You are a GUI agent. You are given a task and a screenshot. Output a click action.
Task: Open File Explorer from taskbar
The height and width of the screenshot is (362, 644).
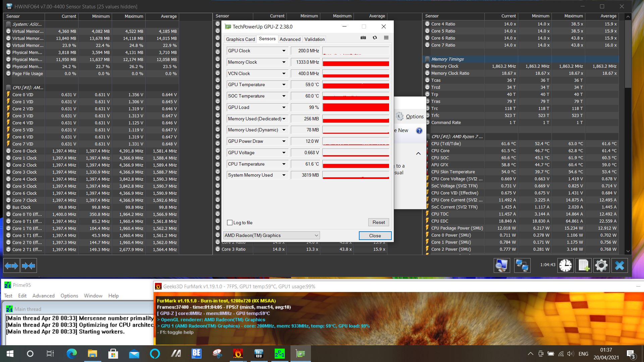pyautogui.click(x=92, y=354)
